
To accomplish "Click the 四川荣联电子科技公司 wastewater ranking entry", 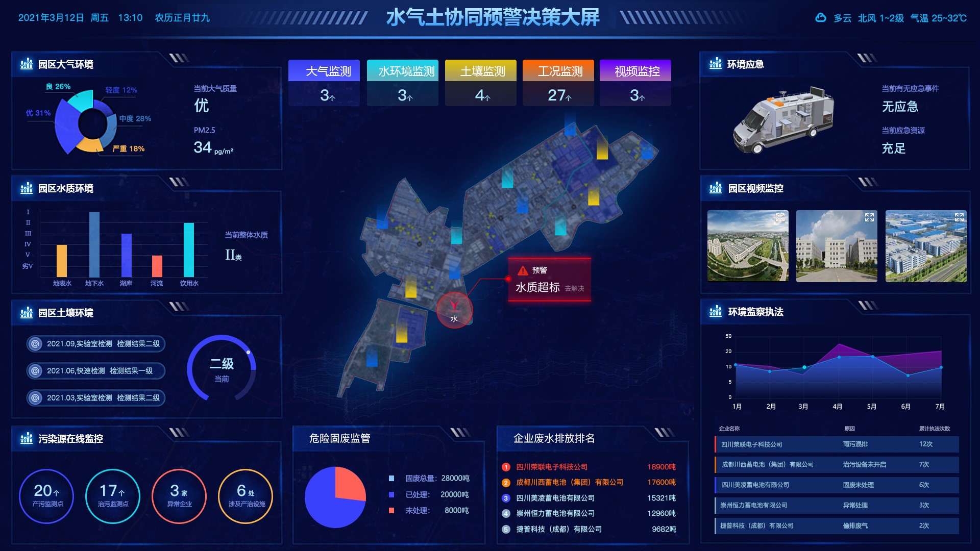I will (x=551, y=467).
